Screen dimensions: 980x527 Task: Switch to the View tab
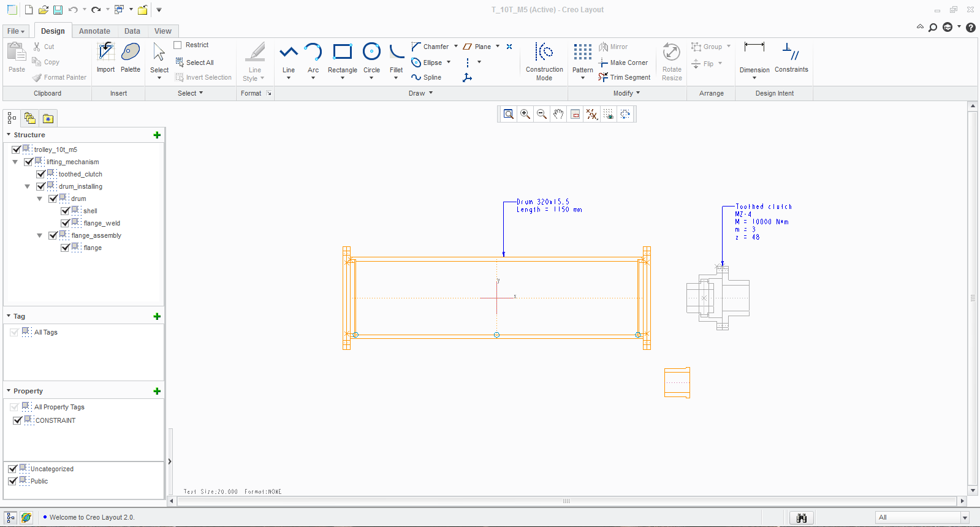(x=163, y=31)
